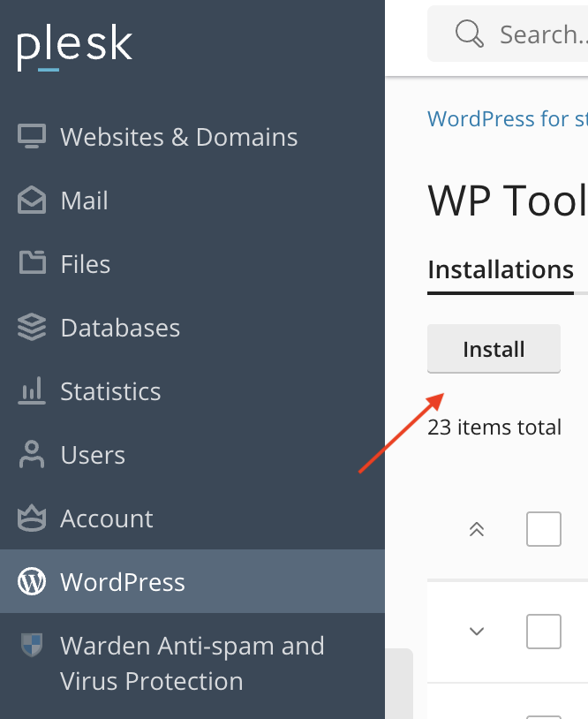Click the search magnifier icon
Viewport: 588px width, 719px height.
(468, 34)
